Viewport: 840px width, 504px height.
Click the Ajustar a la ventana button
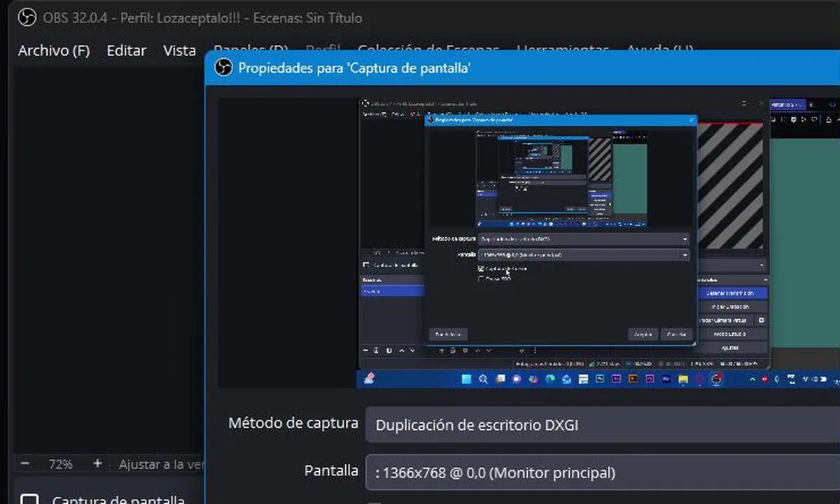tap(161, 464)
